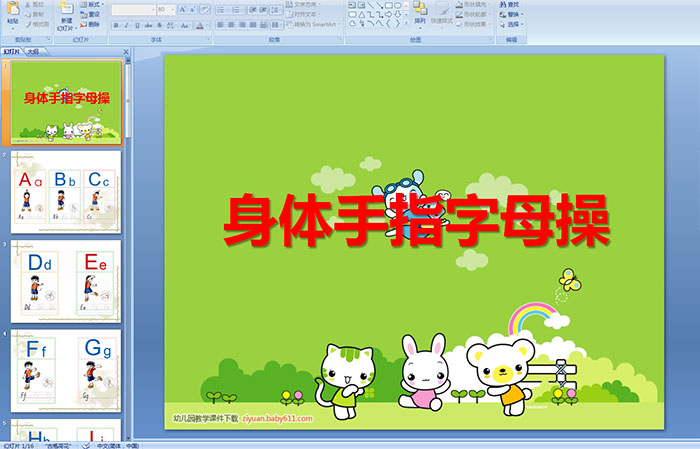The height and width of the screenshot is (449, 700).
Task: Reset the slide with 重设 button
Action: [x=90, y=14]
